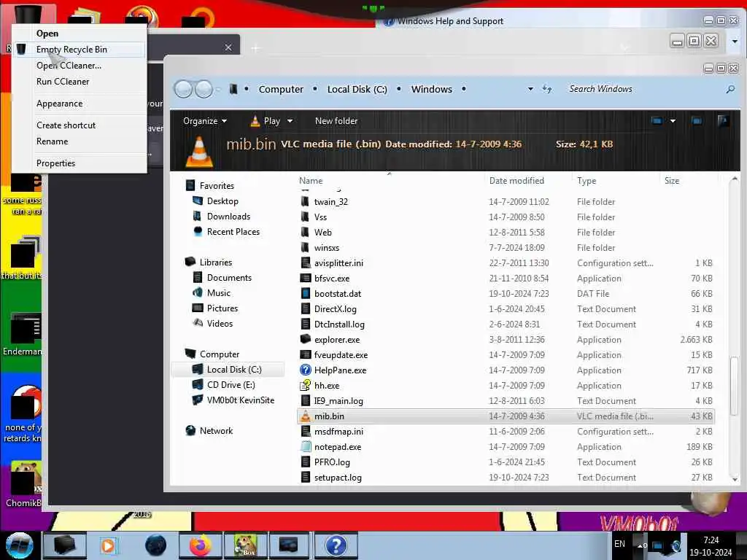Open the Enderman desktop icon
Image resolution: width=747 pixels, height=560 pixels.
click(23, 335)
